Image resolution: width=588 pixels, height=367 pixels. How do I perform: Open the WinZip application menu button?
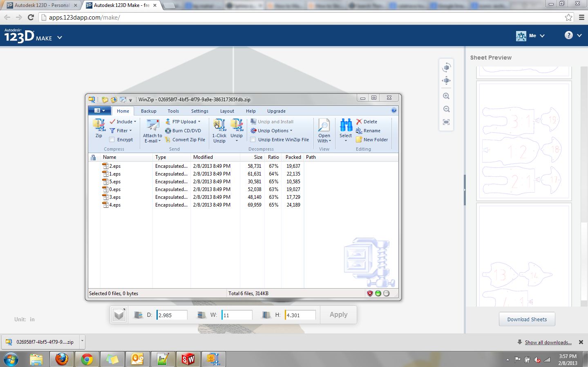[x=100, y=111]
